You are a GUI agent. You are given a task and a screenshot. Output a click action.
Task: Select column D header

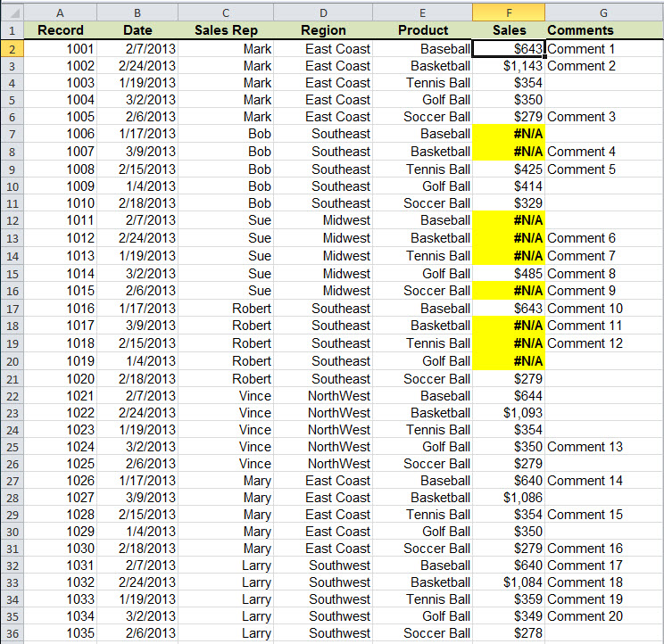[x=323, y=12]
